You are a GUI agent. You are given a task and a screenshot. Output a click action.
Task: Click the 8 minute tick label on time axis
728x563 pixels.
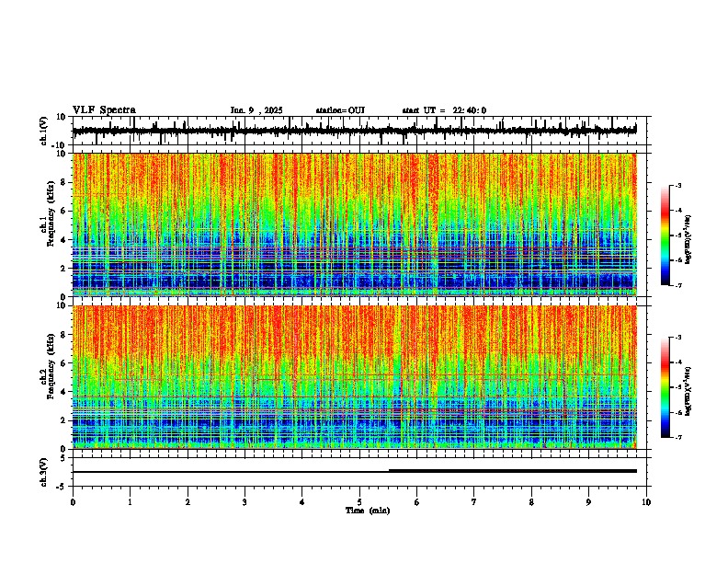click(531, 502)
